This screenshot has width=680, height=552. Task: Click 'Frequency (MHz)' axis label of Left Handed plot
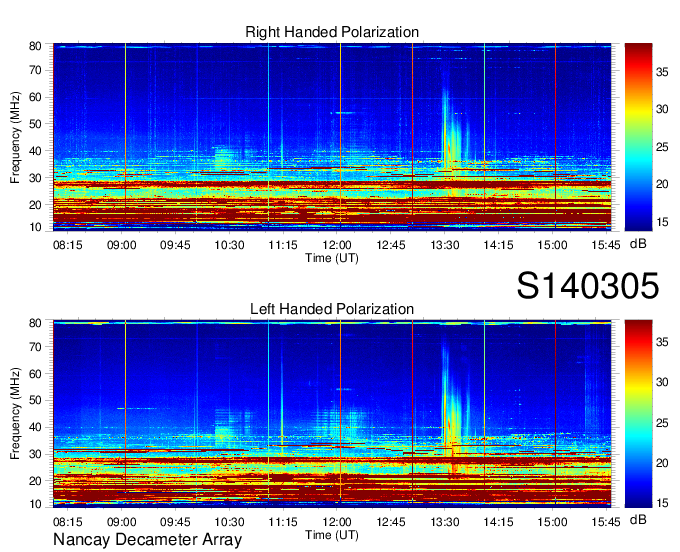[x=15, y=414]
